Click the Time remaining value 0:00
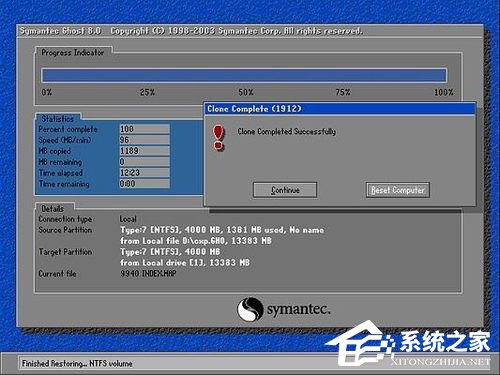This screenshot has width=500, height=375. (x=144, y=184)
